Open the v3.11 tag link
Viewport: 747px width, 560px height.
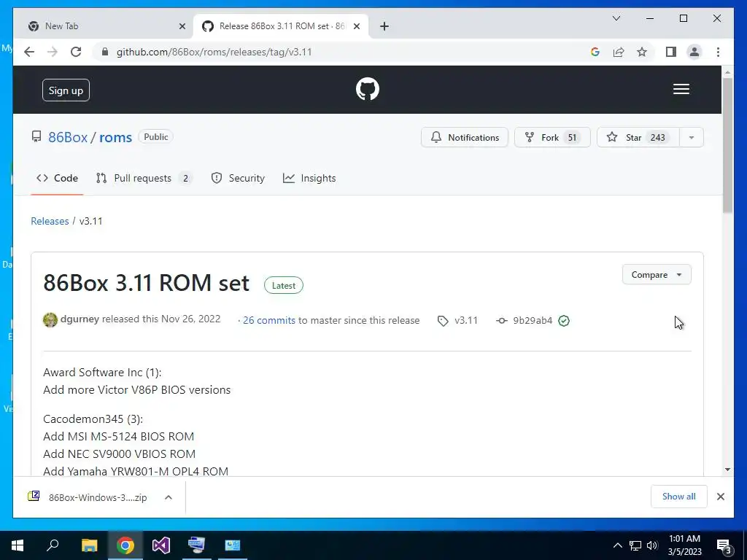[x=457, y=321]
